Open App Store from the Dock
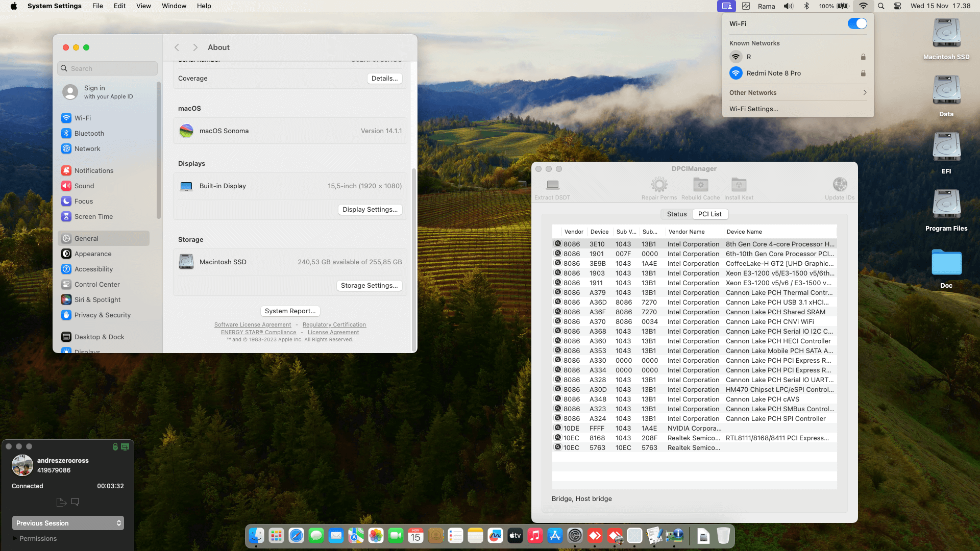The height and width of the screenshot is (551, 980). coord(555,535)
